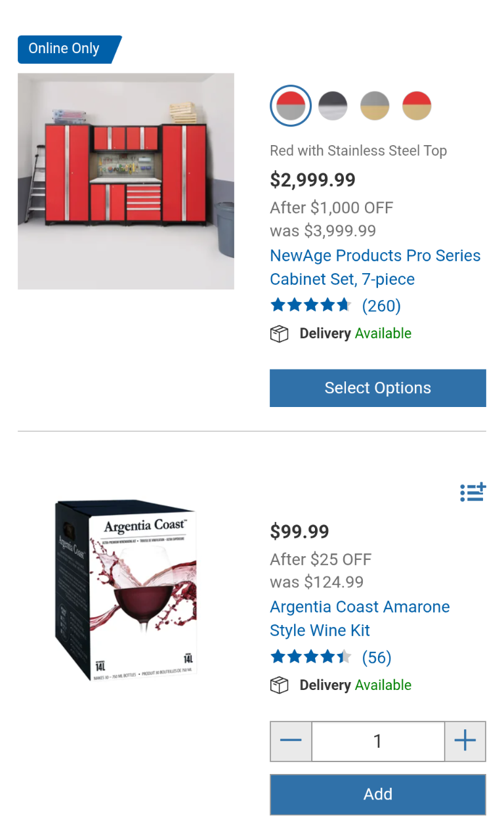Open the Argentia Coast wine box image
The image size is (504, 837).
[x=126, y=590]
